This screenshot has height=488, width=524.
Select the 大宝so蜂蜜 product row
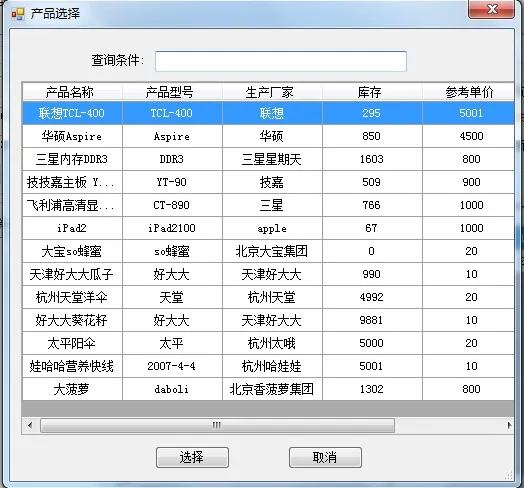(268, 251)
